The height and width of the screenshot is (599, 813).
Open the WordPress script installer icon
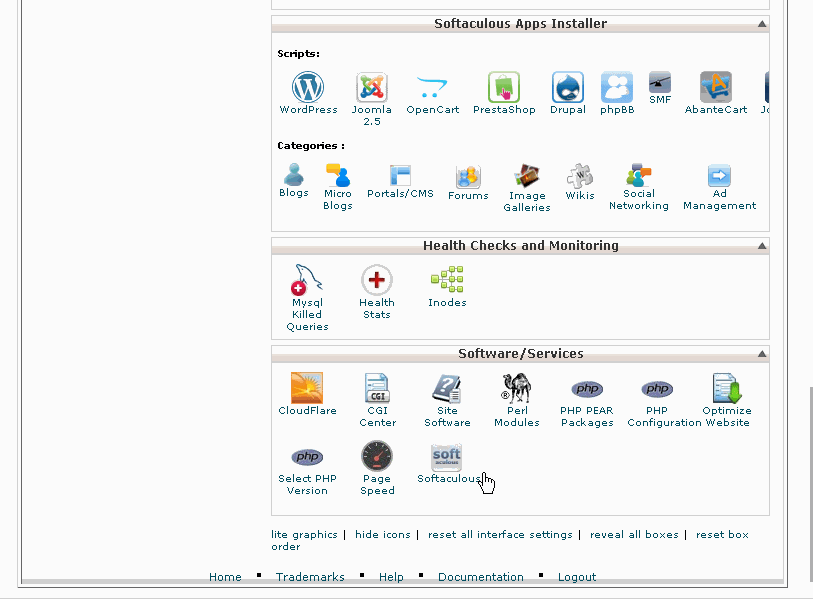[308, 87]
